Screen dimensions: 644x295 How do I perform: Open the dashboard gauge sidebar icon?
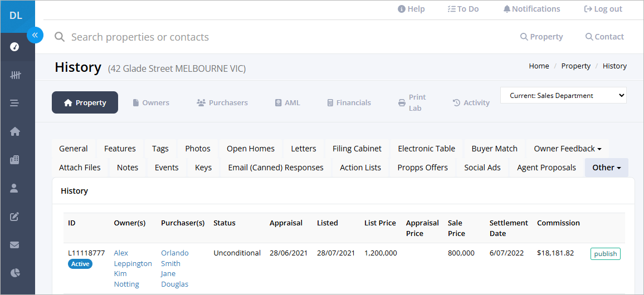[x=15, y=47]
